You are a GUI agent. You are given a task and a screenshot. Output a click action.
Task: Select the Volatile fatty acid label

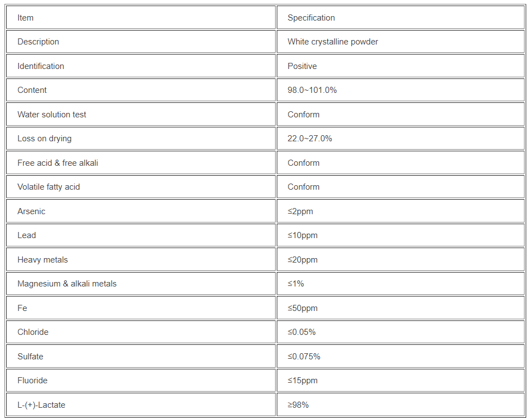click(48, 187)
